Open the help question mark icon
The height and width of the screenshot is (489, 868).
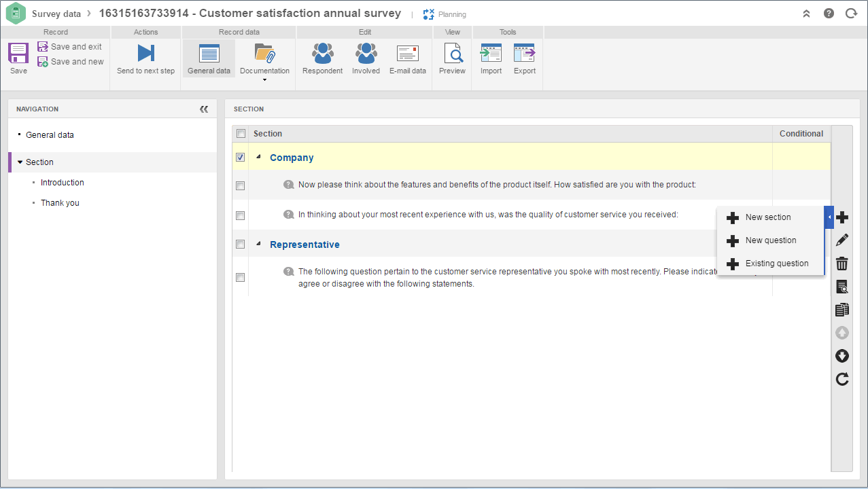[829, 13]
